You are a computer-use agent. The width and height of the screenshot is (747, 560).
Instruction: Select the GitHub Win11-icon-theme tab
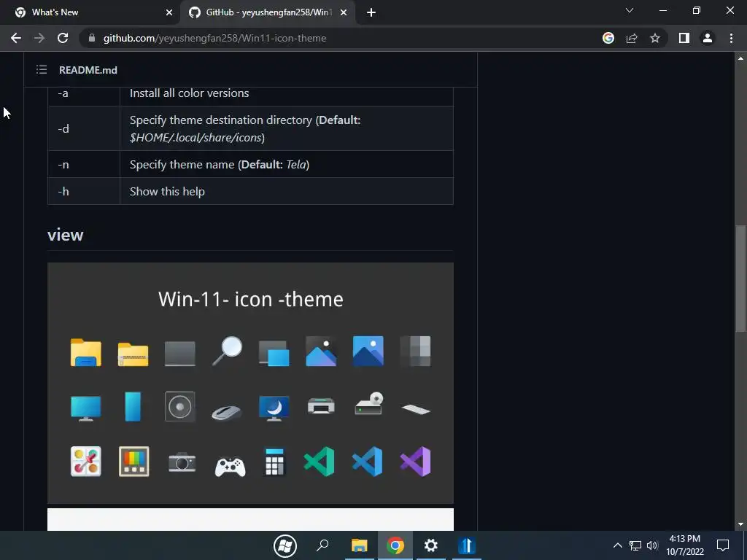point(267,12)
